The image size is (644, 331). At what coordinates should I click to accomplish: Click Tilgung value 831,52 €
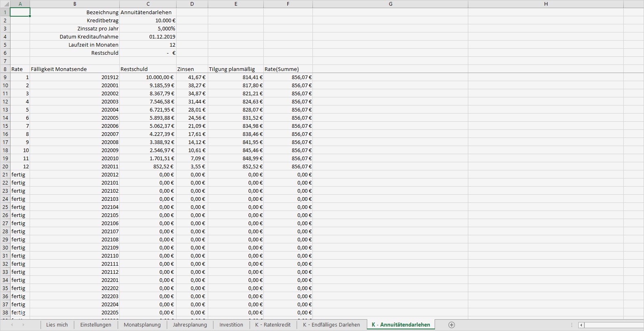pos(236,118)
